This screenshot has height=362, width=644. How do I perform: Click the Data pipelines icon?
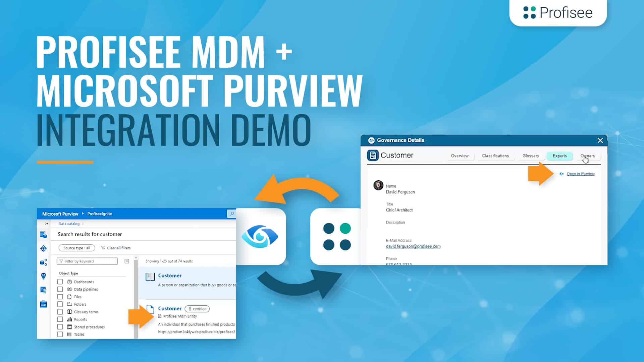click(x=69, y=289)
